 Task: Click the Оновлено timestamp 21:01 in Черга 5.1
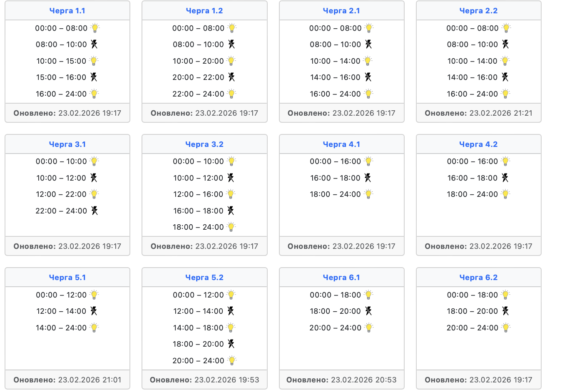[90, 380]
